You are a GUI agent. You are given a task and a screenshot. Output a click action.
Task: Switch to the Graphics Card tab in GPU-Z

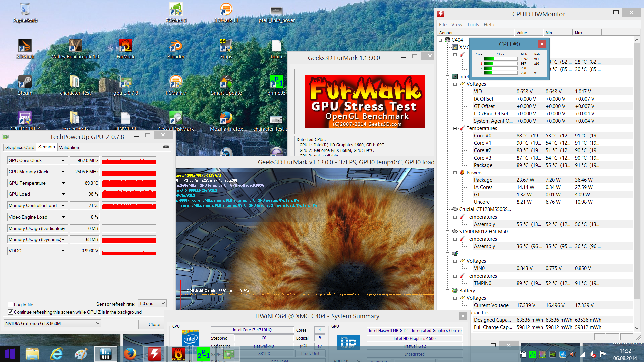[20, 147]
